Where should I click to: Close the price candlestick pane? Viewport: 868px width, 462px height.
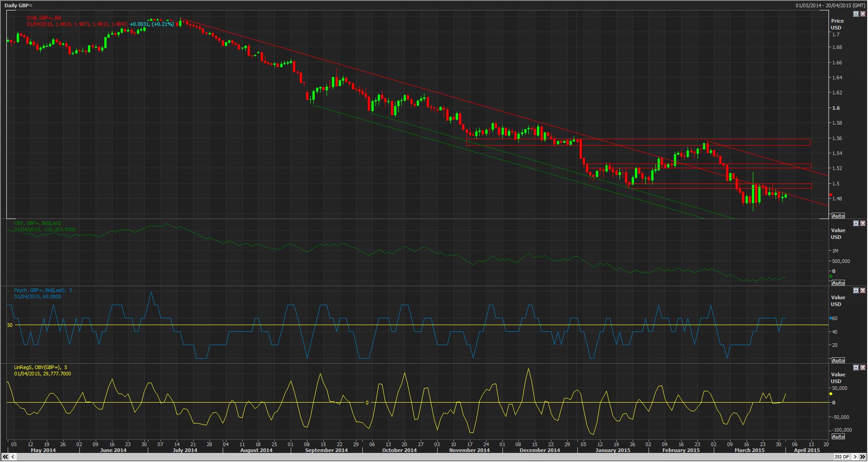click(863, 14)
